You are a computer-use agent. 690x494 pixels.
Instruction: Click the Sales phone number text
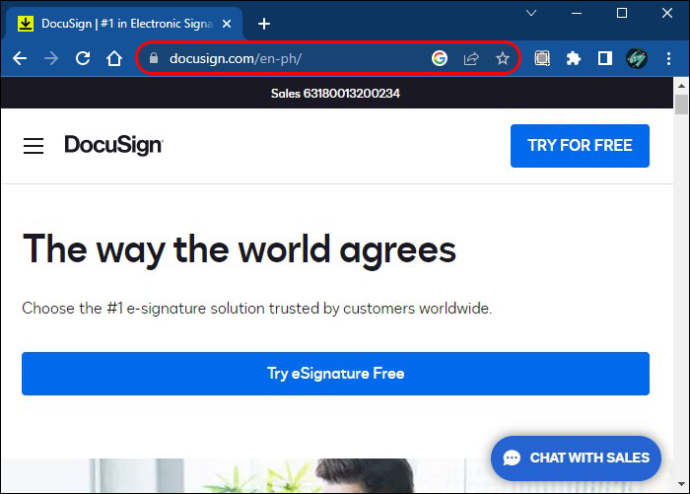point(335,93)
